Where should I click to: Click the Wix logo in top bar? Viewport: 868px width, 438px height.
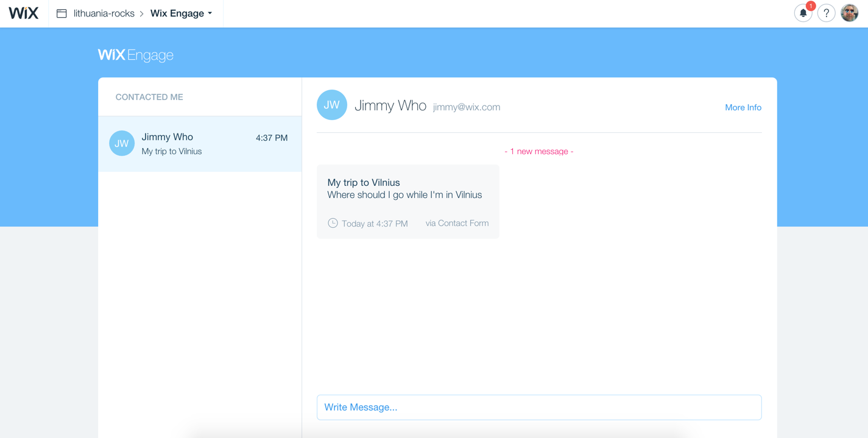click(24, 13)
